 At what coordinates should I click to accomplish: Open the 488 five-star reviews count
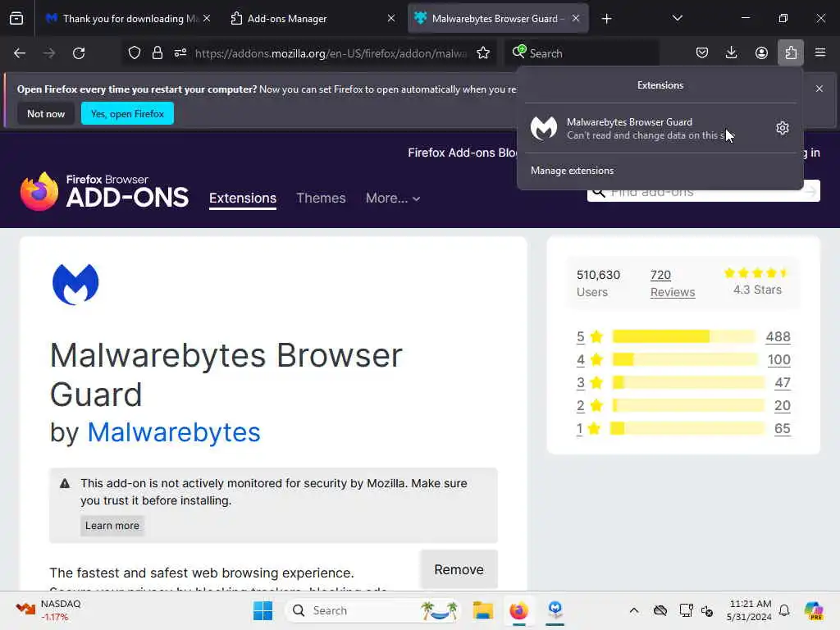point(778,336)
